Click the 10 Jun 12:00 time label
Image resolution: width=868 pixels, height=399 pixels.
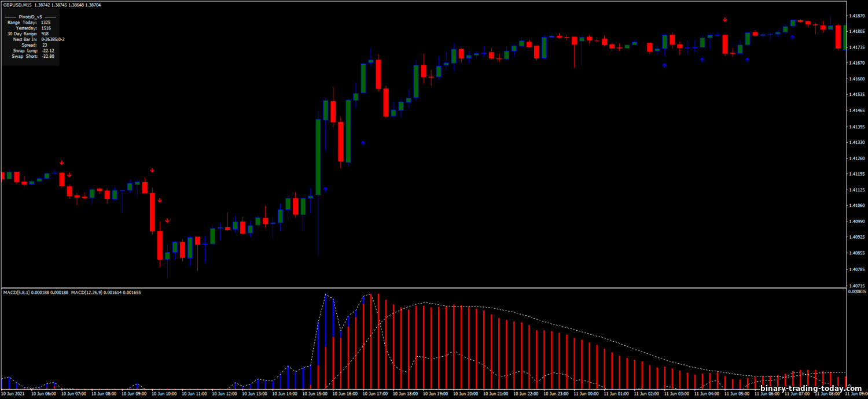point(224,394)
